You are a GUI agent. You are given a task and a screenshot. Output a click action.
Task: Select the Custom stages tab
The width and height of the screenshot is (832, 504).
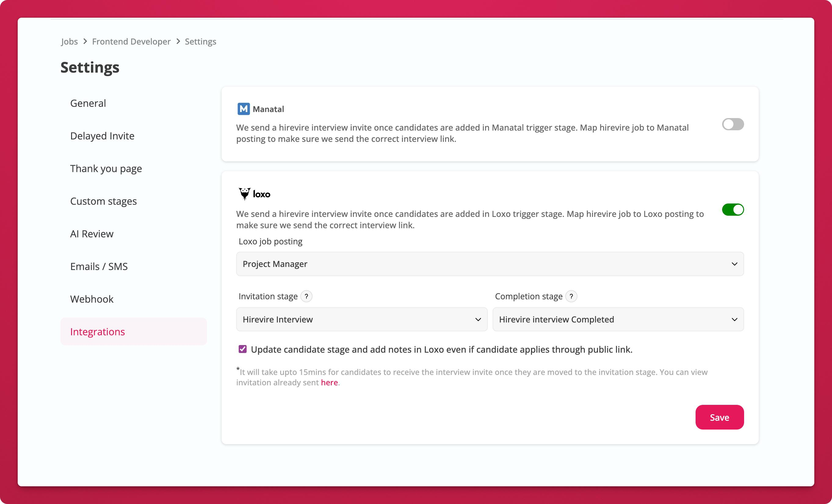(x=103, y=201)
